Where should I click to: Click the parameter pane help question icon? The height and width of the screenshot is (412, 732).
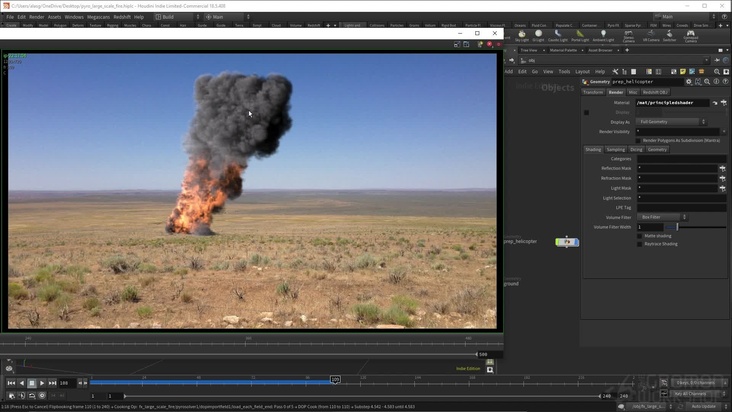pyautogui.click(x=725, y=82)
